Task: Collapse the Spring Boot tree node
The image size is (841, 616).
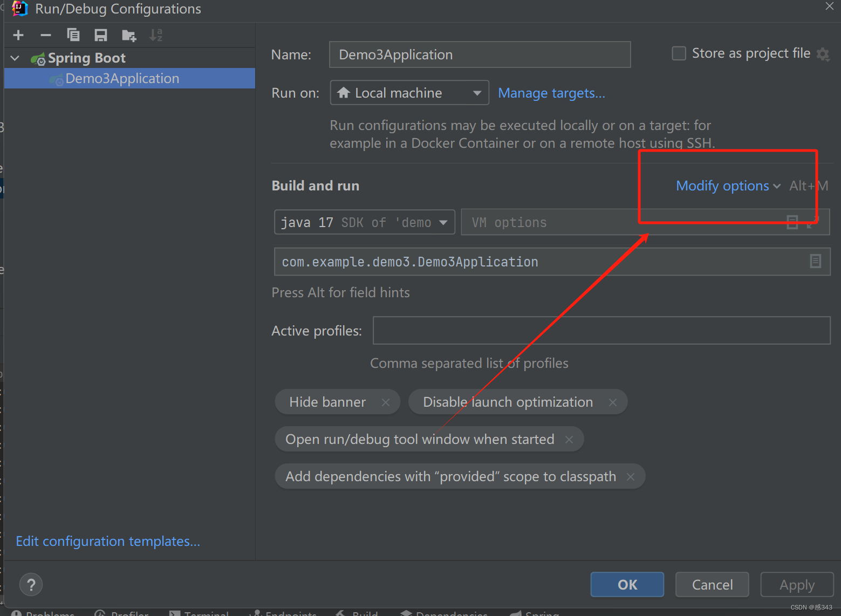Action: [14, 58]
